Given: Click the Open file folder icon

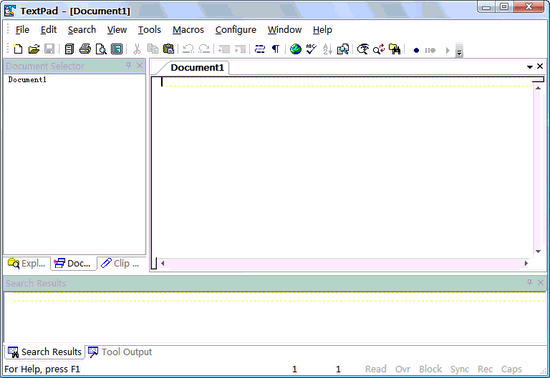Looking at the screenshot, I should click(34, 49).
